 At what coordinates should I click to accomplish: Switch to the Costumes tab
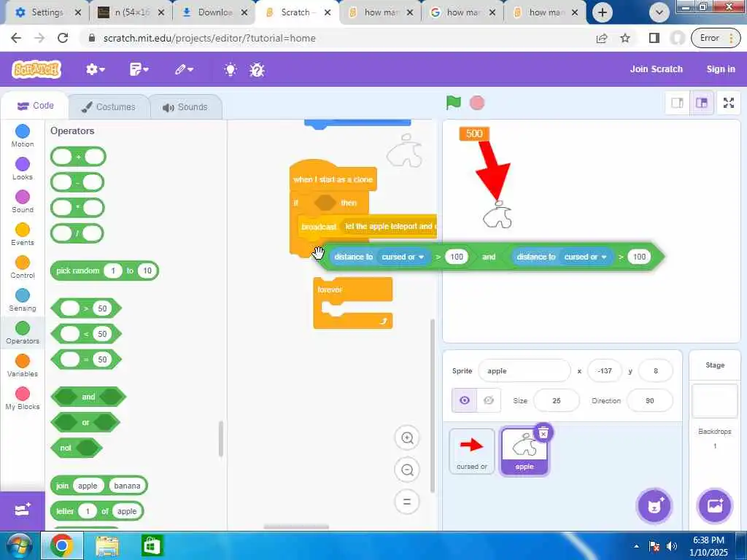tap(109, 106)
